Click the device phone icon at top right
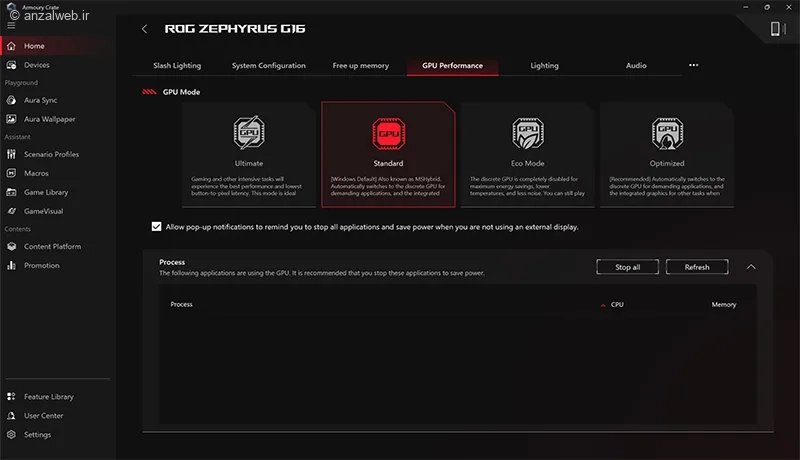The image size is (800, 460). pyautogui.click(x=776, y=29)
